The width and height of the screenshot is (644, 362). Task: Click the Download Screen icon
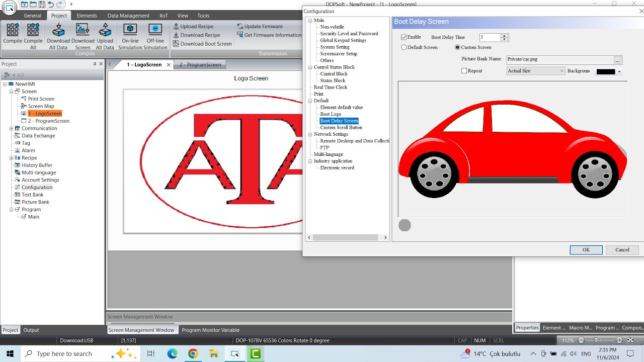coord(83,37)
